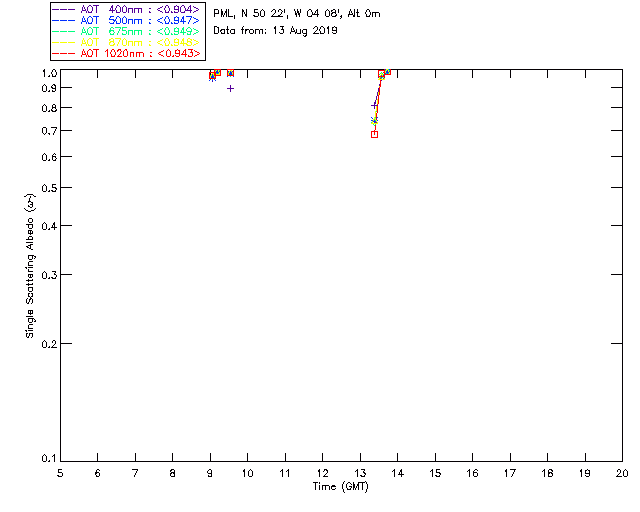The width and height of the screenshot is (640, 512).
Task: Click the AOT 1020nm legend entry
Action: [126, 53]
